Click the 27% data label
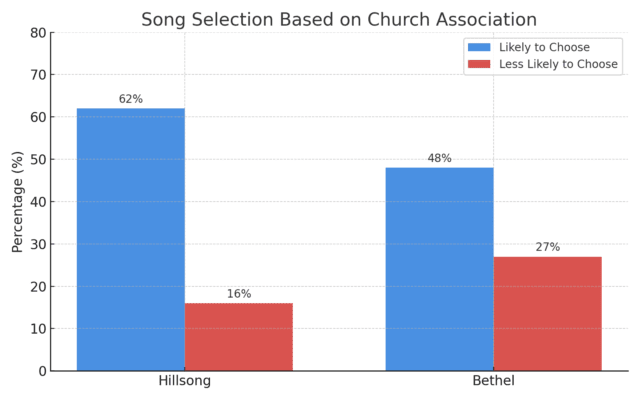 point(547,247)
